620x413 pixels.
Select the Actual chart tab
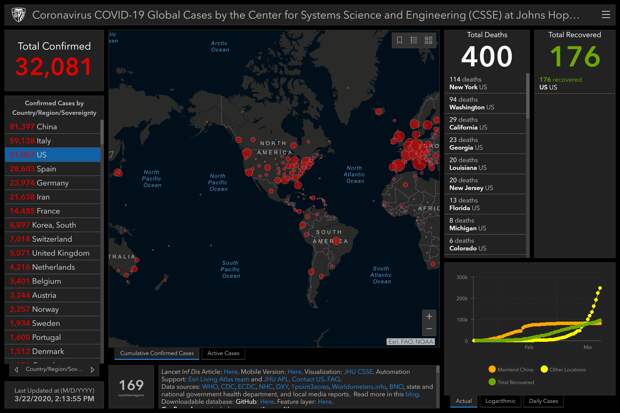click(464, 401)
